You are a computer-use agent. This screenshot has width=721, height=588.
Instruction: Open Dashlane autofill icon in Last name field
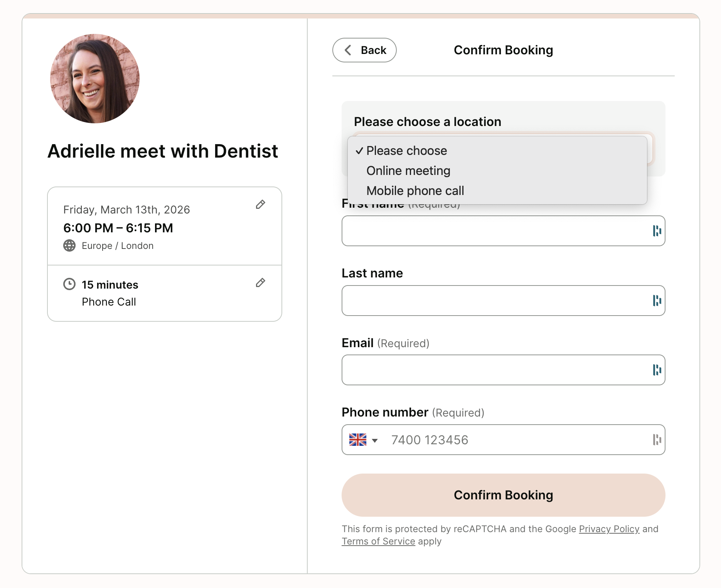click(x=657, y=301)
